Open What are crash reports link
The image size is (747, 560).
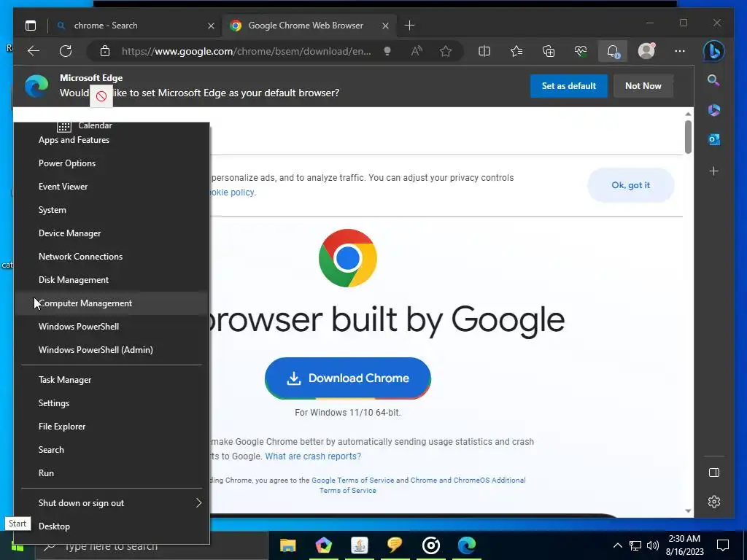(x=313, y=456)
